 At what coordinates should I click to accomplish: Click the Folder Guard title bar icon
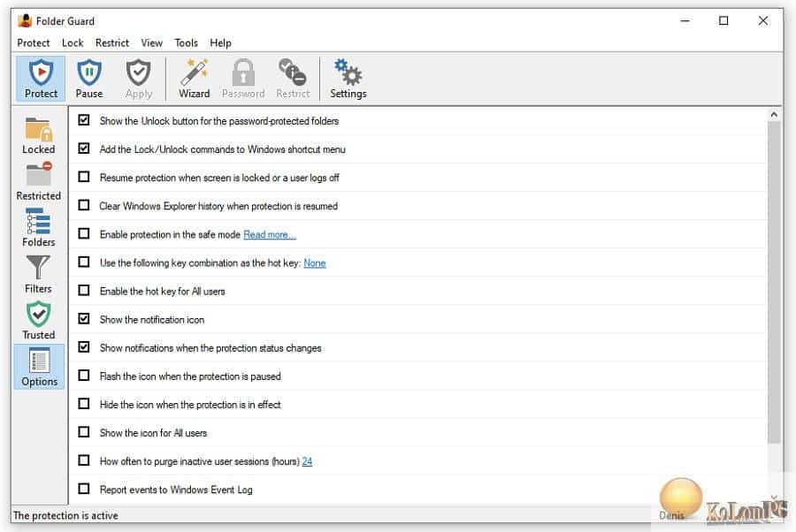[25, 21]
